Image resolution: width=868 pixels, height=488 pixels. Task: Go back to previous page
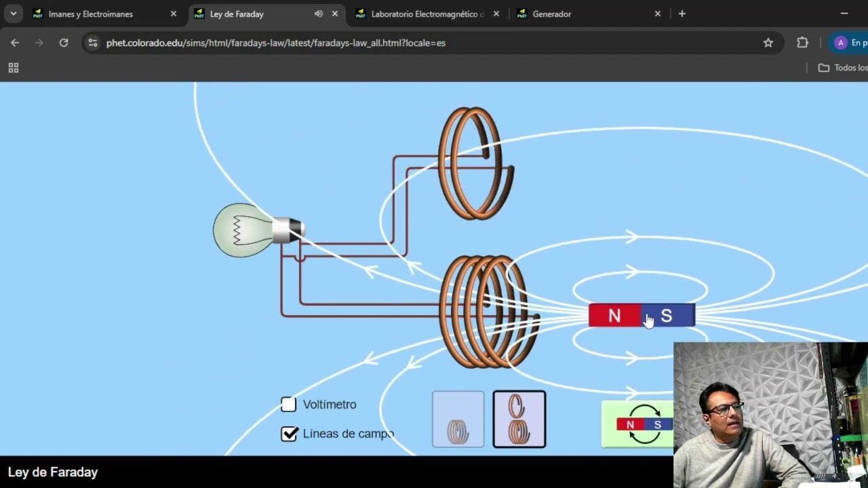[x=15, y=43]
